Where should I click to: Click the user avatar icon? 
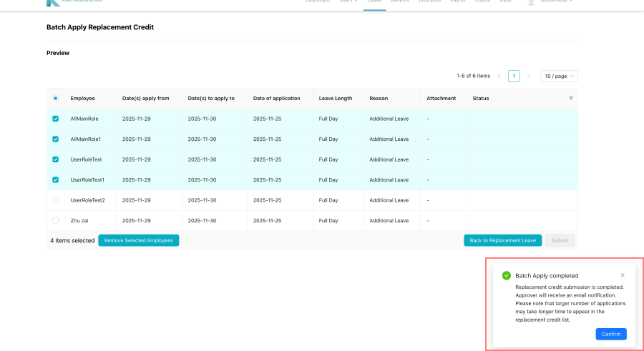tap(531, 2)
